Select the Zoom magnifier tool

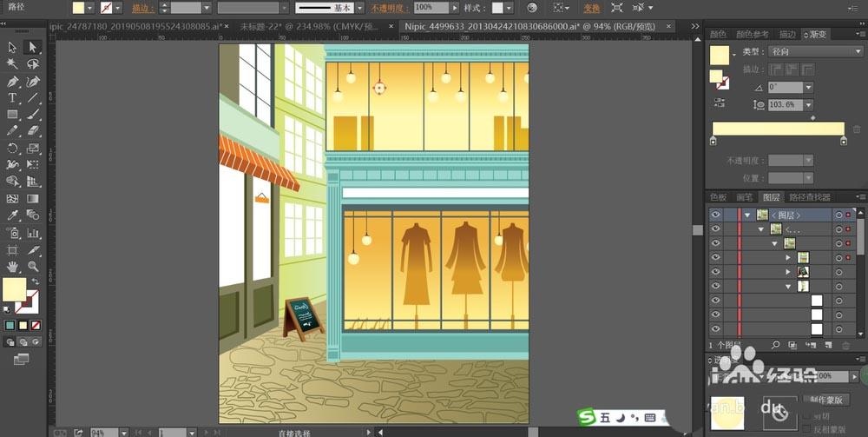point(33,266)
